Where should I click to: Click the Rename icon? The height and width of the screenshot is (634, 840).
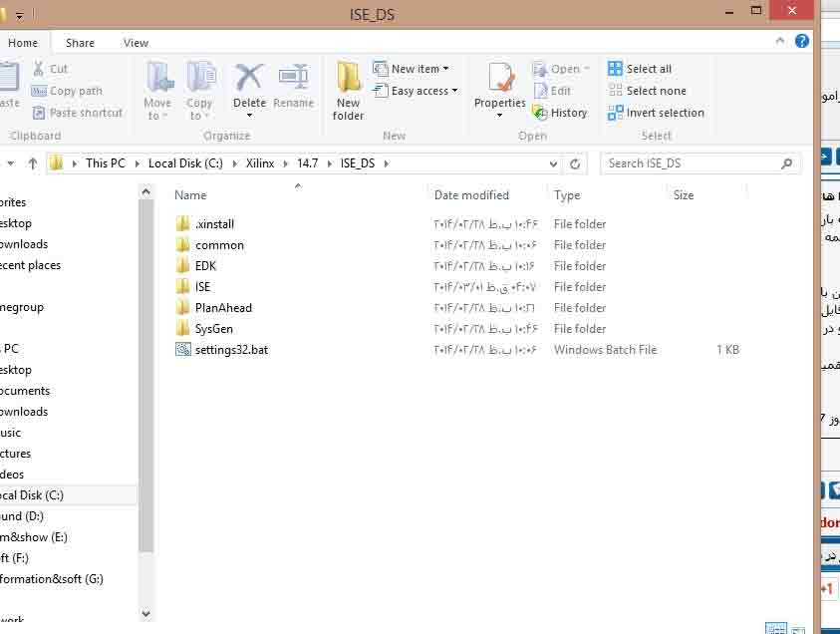pos(294,77)
